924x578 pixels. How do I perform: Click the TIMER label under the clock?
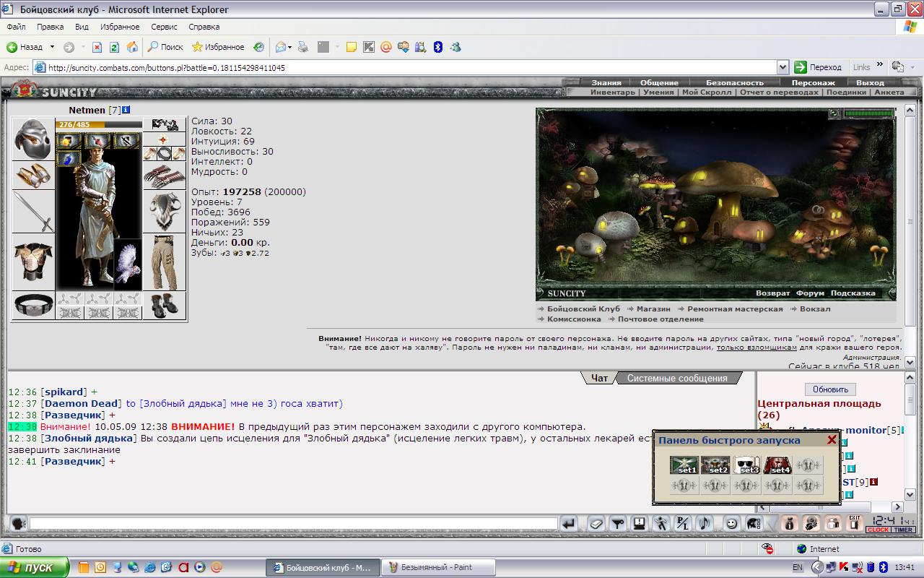coord(904,530)
